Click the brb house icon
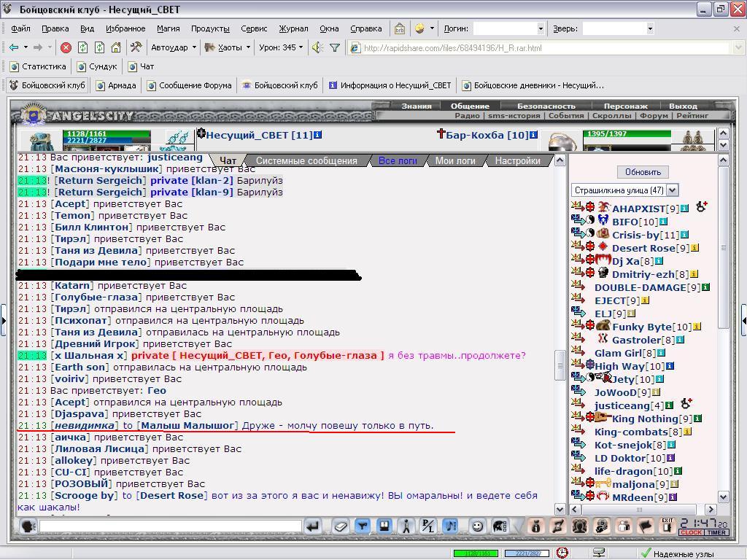This screenshot has height=560, width=747. [399, 28]
